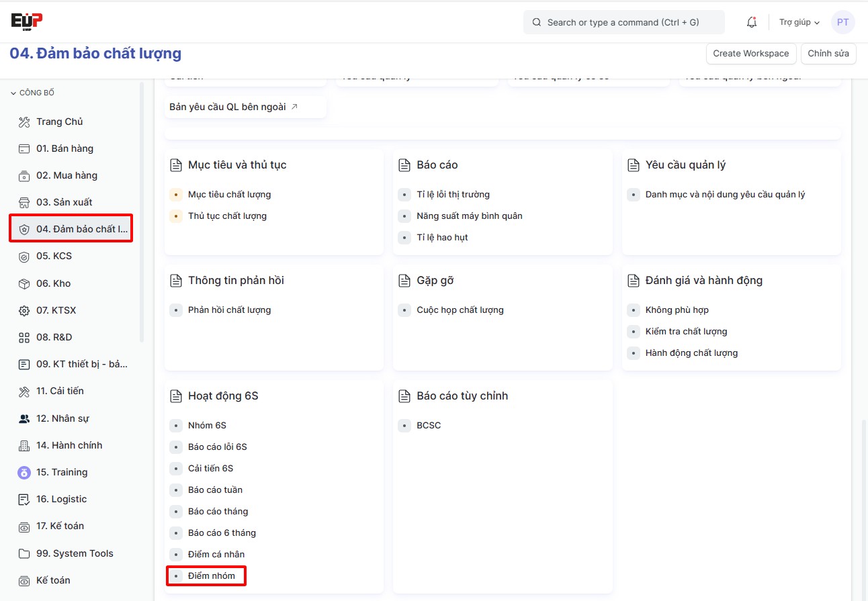The image size is (868, 601).
Task: Open the Trợ giúp dropdown menu
Action: click(799, 22)
